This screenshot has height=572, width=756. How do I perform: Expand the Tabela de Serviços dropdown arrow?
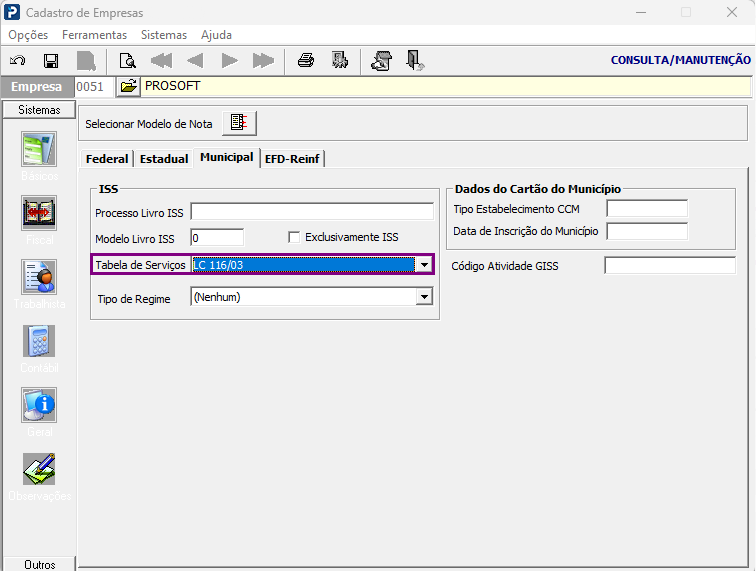tap(424, 265)
